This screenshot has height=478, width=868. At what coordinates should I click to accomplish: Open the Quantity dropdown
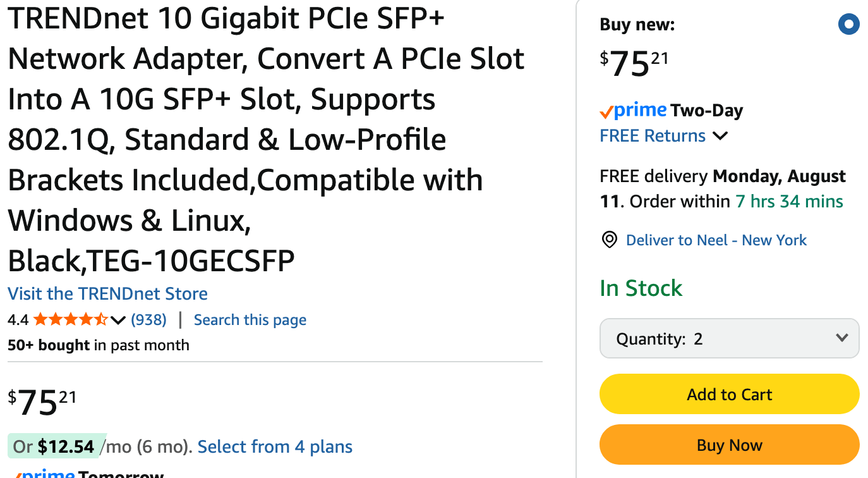tap(729, 338)
